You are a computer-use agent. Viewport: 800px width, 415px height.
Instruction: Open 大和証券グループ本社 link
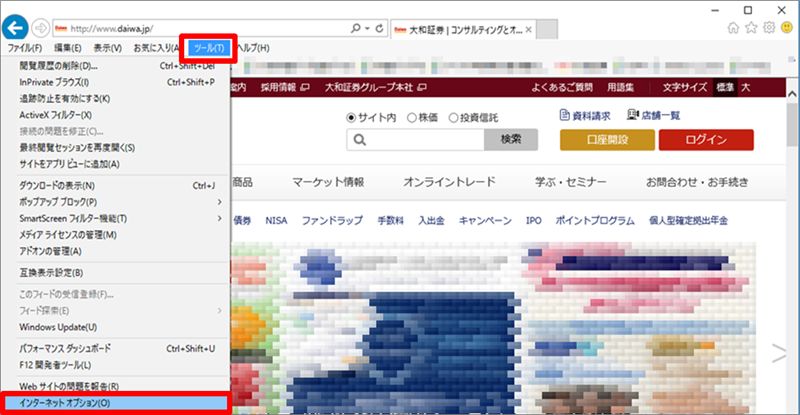click(376, 87)
